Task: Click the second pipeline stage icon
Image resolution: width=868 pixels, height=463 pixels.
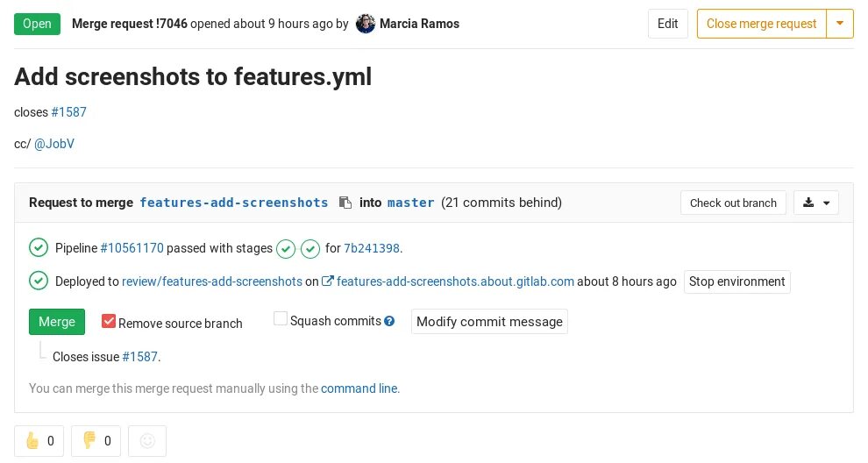Action: 310,249
